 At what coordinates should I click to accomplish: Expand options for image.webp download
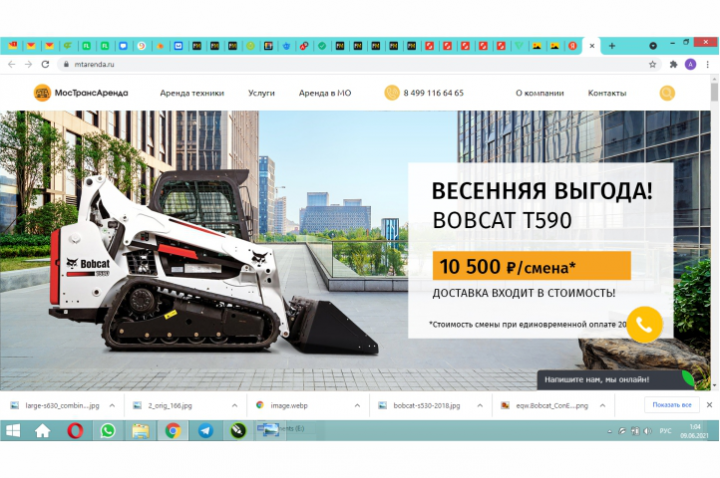(x=357, y=405)
